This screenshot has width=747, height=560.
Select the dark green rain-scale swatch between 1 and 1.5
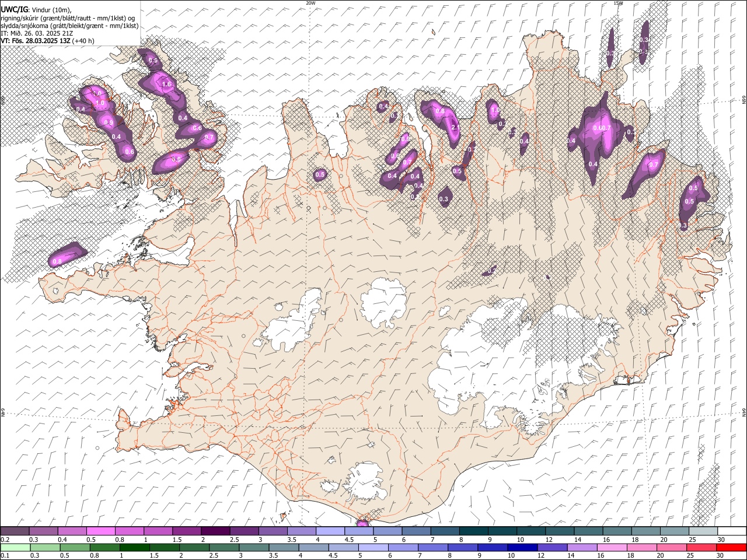coord(134,548)
